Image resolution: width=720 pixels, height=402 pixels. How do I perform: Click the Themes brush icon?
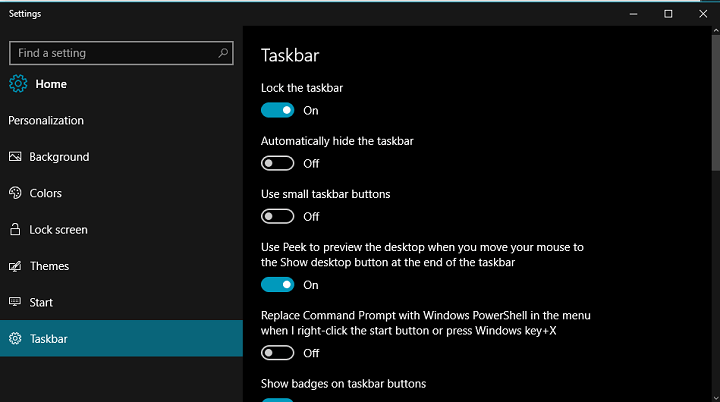pos(15,266)
